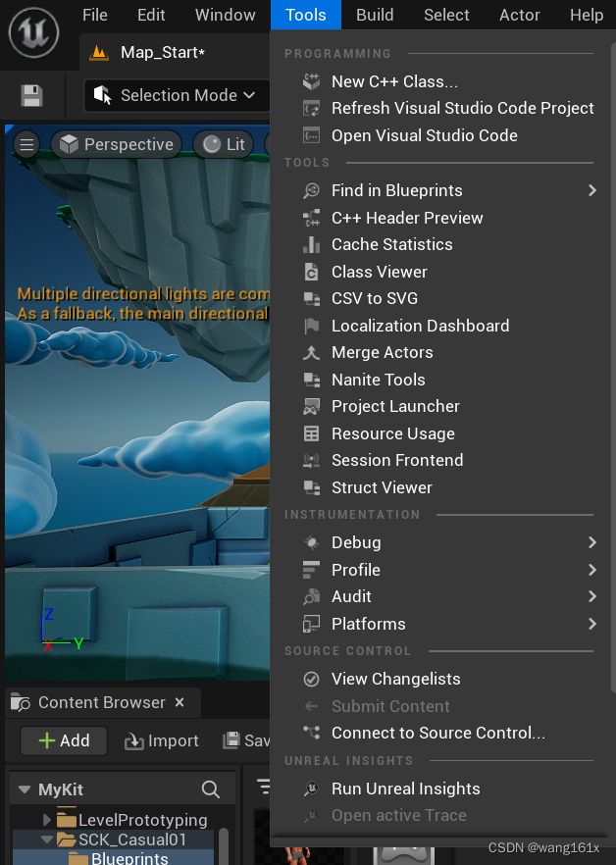Open the File menu

(x=95, y=15)
